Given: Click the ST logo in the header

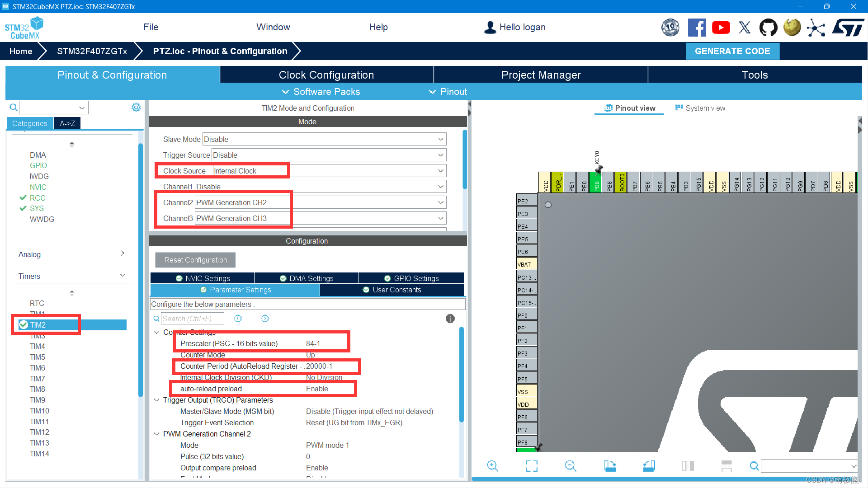Looking at the screenshot, I should [848, 28].
